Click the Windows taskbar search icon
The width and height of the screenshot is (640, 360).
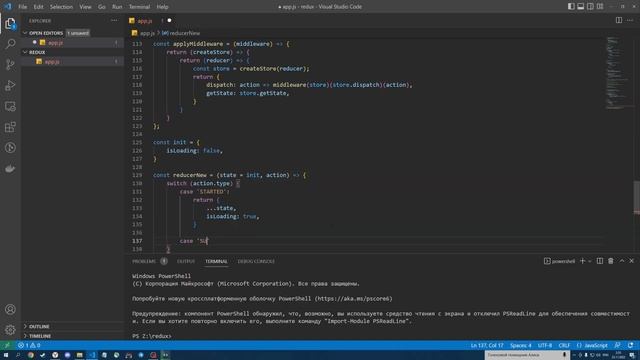18,355
